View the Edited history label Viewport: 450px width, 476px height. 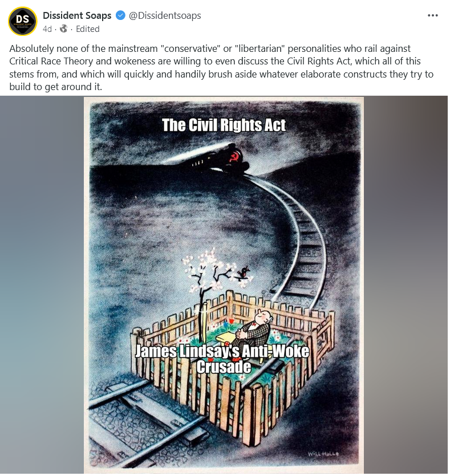pyautogui.click(x=87, y=29)
